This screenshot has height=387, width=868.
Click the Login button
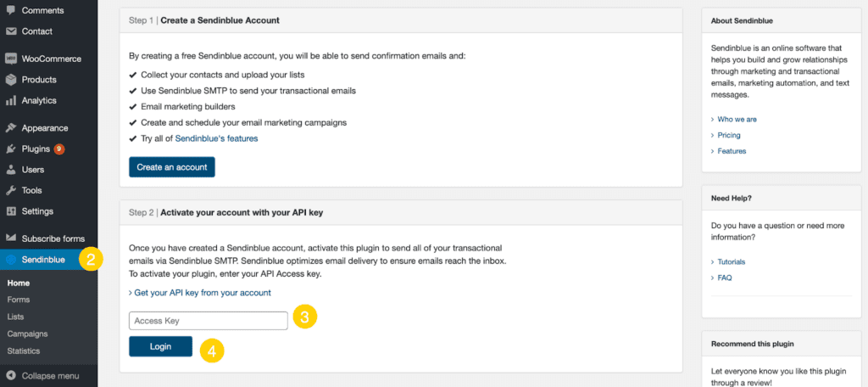point(160,346)
